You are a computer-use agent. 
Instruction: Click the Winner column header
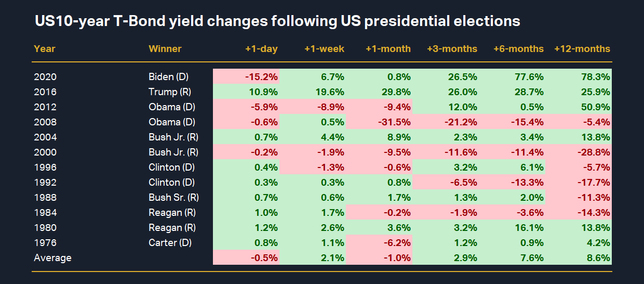coord(165,49)
